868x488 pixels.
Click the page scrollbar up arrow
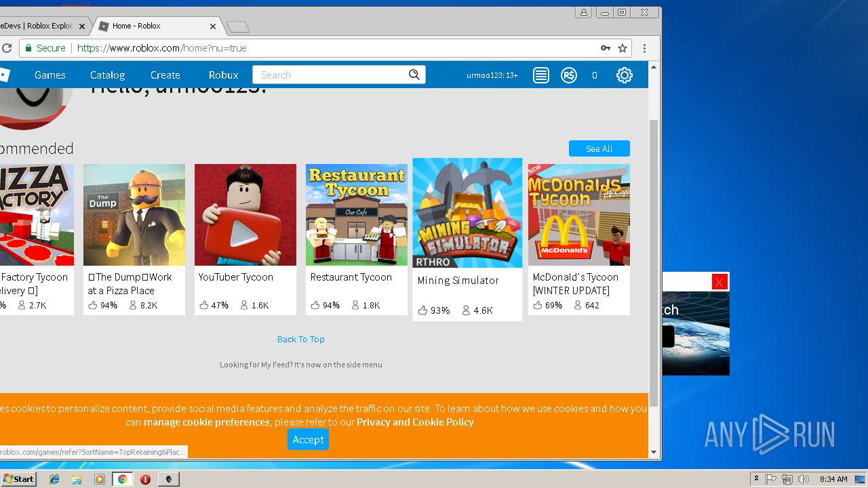(x=654, y=66)
